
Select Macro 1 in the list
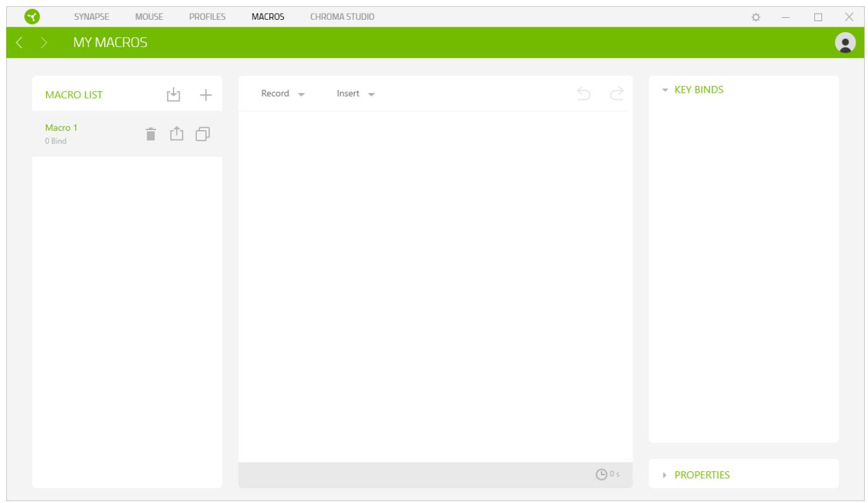(x=127, y=134)
